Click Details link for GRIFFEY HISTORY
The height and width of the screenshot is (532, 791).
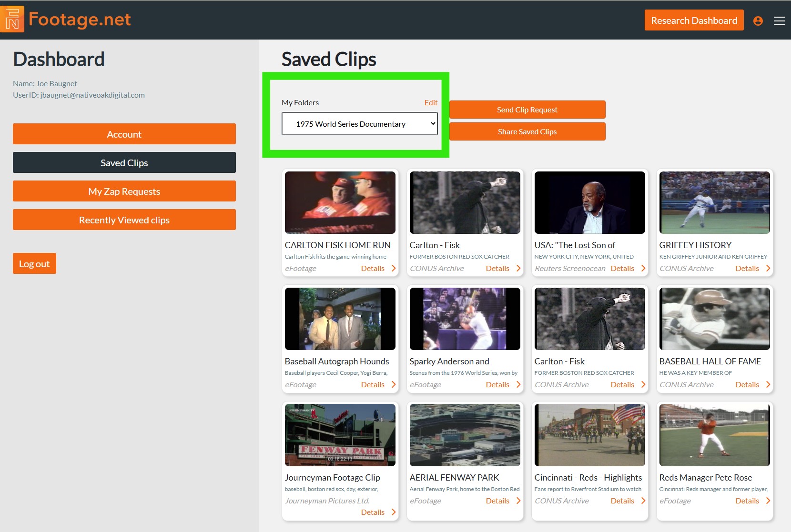[747, 268]
